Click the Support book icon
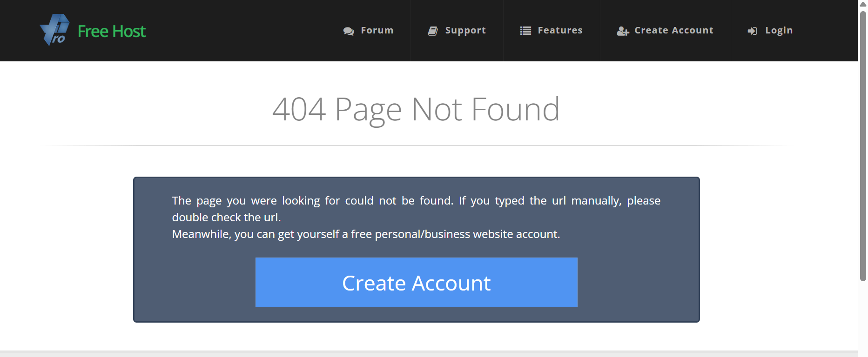The height and width of the screenshot is (357, 868). 433,31
